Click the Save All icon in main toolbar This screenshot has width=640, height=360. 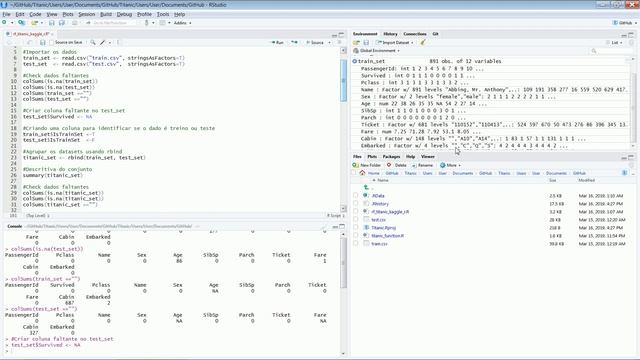(62, 23)
